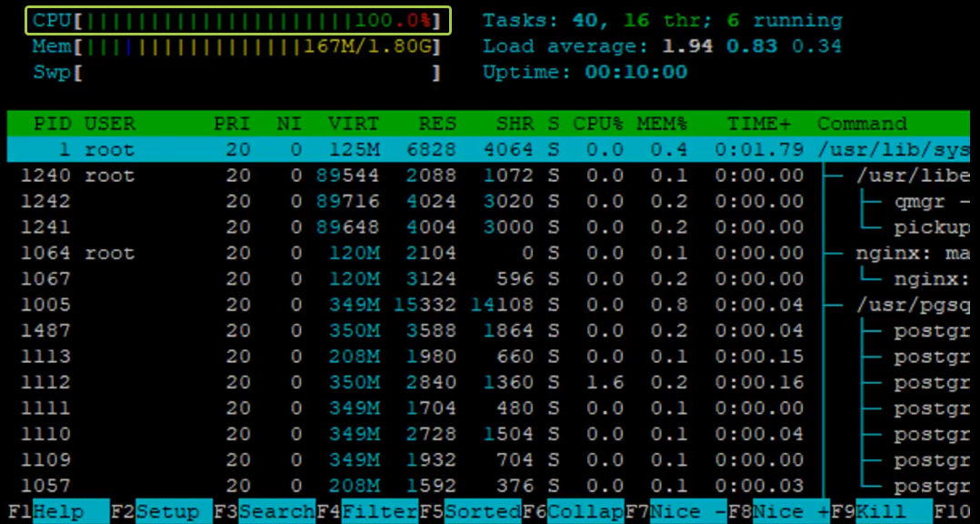Click the F1 Help function key

58,512
